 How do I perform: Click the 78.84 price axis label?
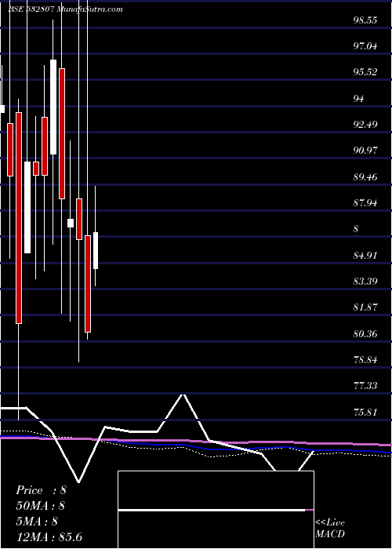pyautogui.click(x=365, y=360)
